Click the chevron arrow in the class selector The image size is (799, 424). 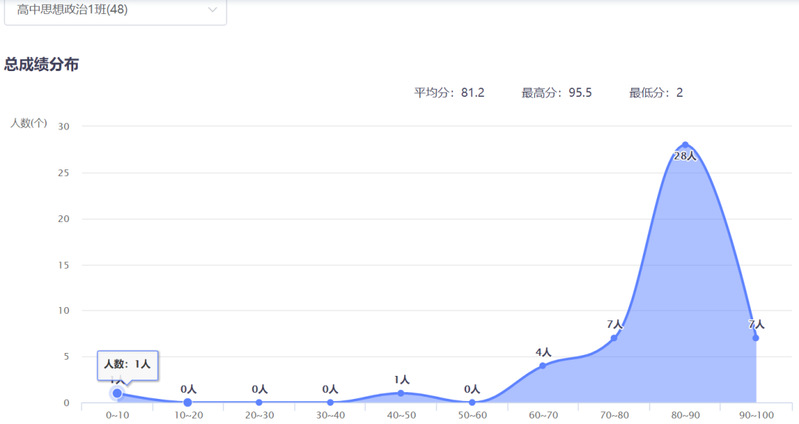[212, 10]
